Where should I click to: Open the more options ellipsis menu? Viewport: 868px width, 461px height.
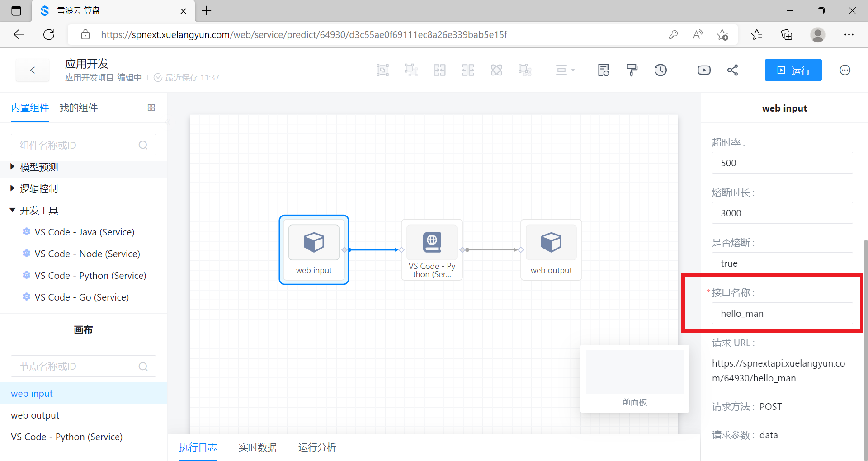point(844,70)
